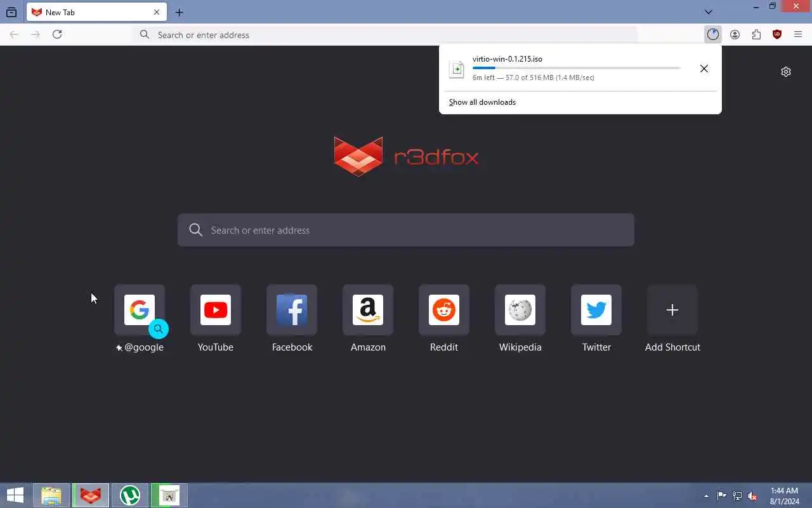Toggle the downloads panel toolbar button

pos(713,34)
